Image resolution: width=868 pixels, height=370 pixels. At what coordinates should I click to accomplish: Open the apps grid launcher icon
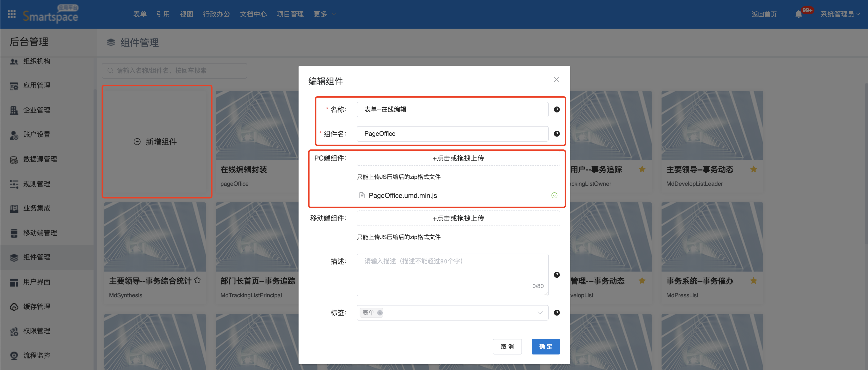pyautogui.click(x=11, y=14)
